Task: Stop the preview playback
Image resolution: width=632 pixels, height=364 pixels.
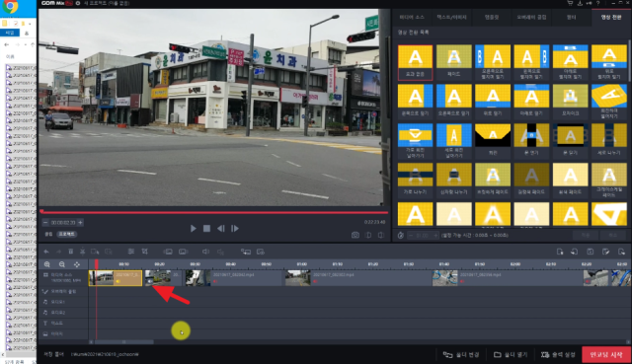Action: click(x=206, y=228)
